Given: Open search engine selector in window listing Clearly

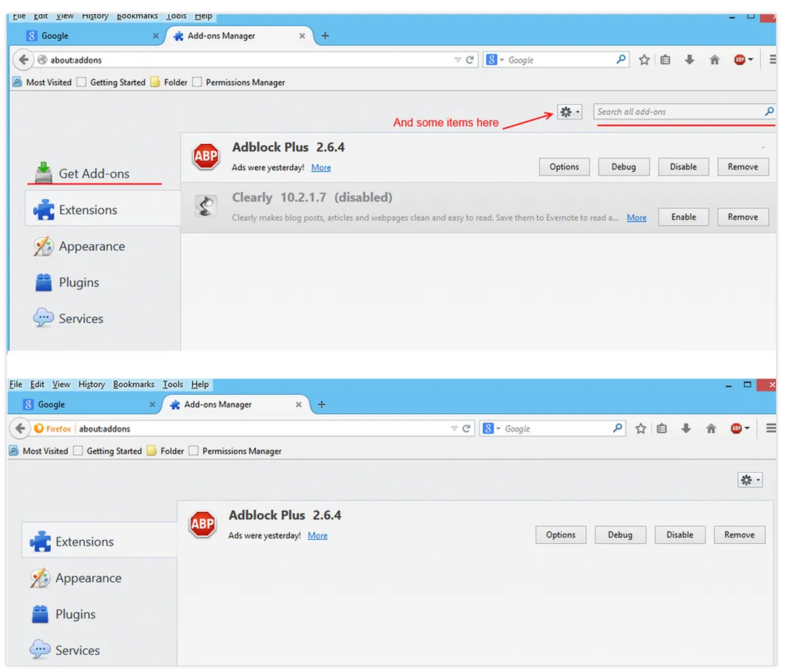Looking at the screenshot, I should pos(495,60).
